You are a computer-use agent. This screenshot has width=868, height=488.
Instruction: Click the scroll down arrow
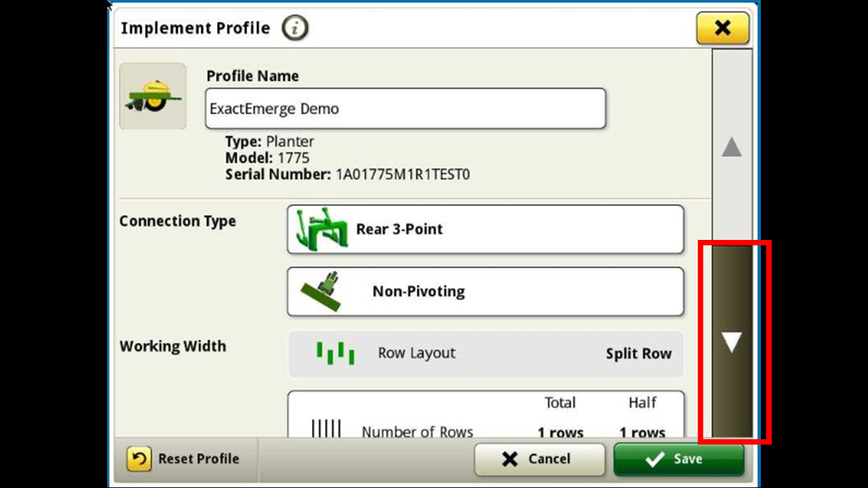coord(732,342)
